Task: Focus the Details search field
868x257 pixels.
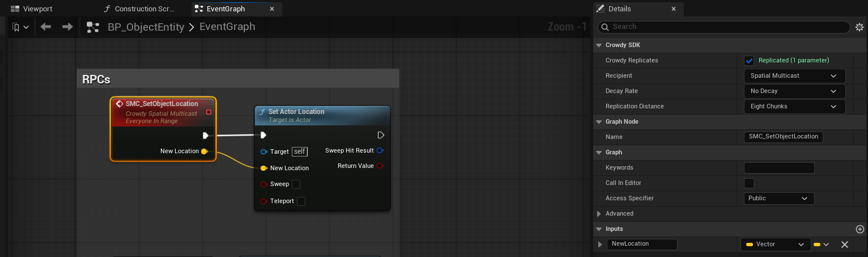Action: click(x=724, y=27)
